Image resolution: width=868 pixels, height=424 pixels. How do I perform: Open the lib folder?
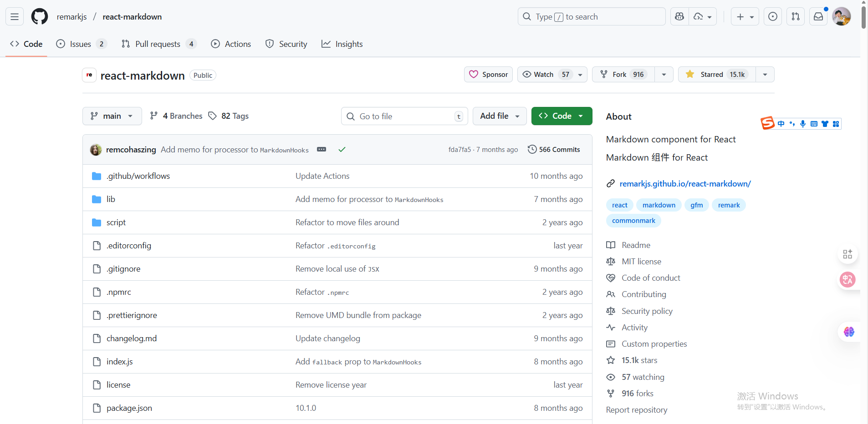[x=111, y=199]
